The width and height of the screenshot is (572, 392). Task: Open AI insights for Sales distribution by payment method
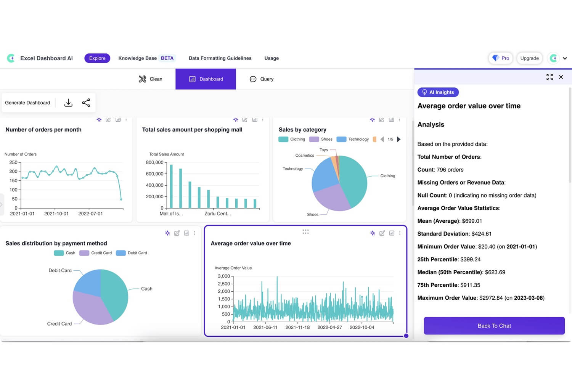(167, 233)
